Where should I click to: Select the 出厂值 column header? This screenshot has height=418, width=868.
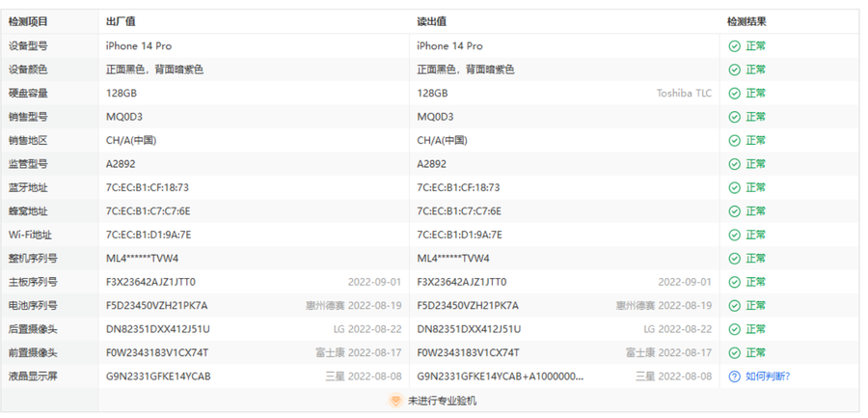[121, 22]
